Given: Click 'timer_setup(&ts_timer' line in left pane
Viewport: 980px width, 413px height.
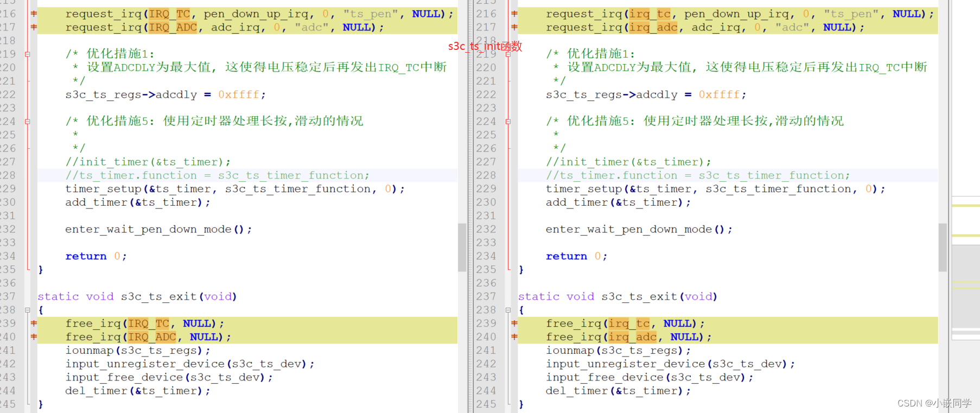Looking at the screenshot, I should 235,189.
